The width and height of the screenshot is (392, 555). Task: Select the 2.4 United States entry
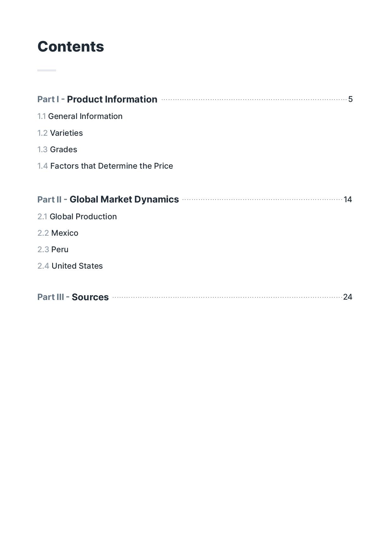(70, 266)
